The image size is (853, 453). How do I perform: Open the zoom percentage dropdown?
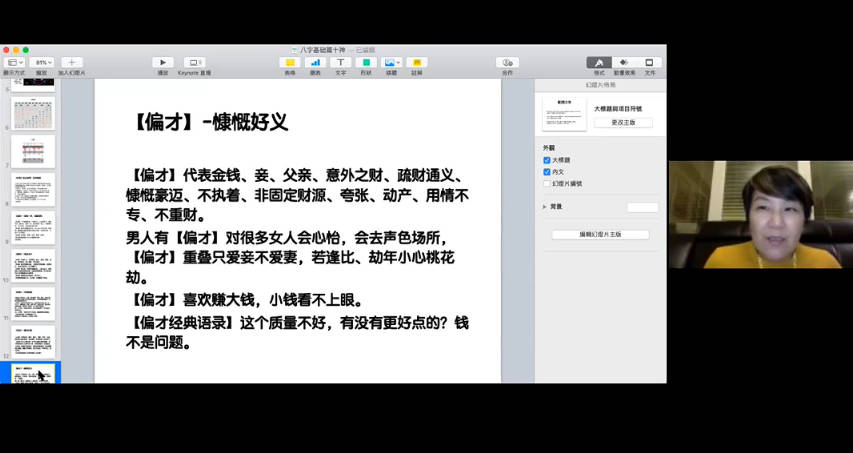pyautogui.click(x=42, y=62)
